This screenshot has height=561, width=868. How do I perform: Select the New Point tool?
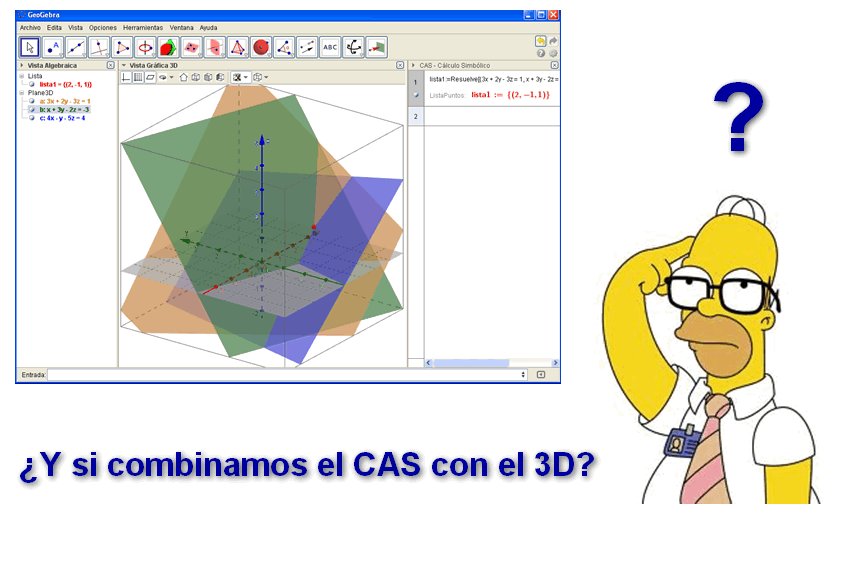click(x=53, y=48)
